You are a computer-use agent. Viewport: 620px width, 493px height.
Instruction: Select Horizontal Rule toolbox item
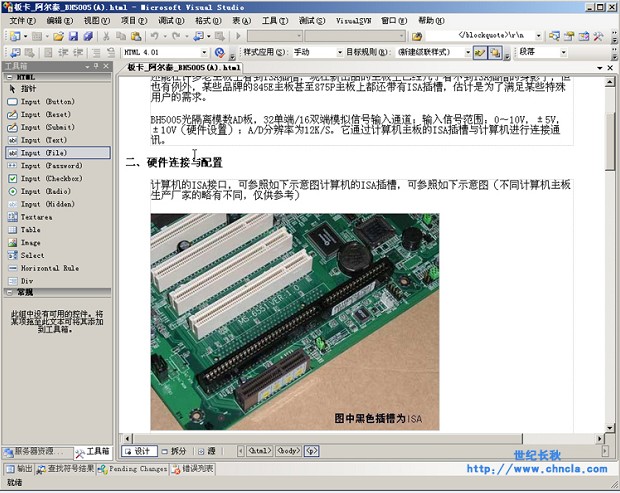pyautogui.click(x=58, y=268)
